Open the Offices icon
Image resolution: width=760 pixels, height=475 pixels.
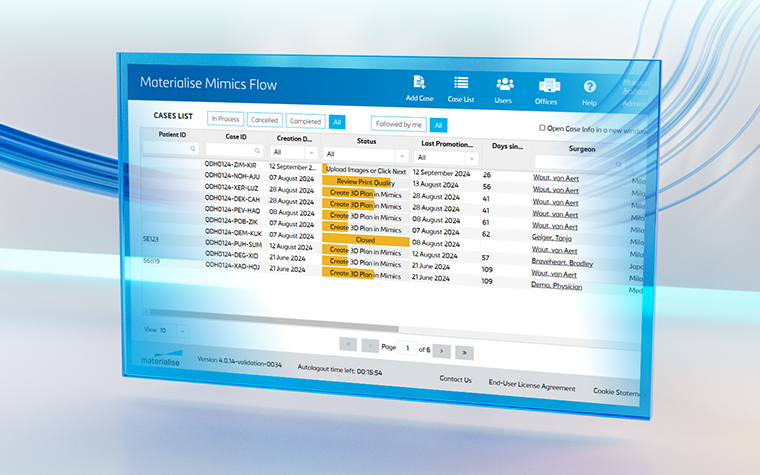tap(547, 86)
